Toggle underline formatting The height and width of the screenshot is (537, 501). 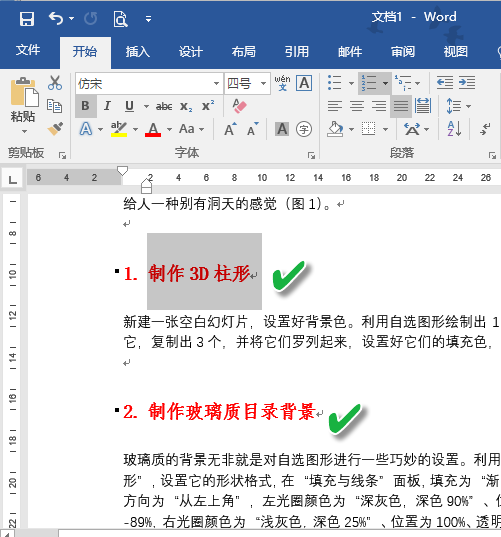point(129,106)
